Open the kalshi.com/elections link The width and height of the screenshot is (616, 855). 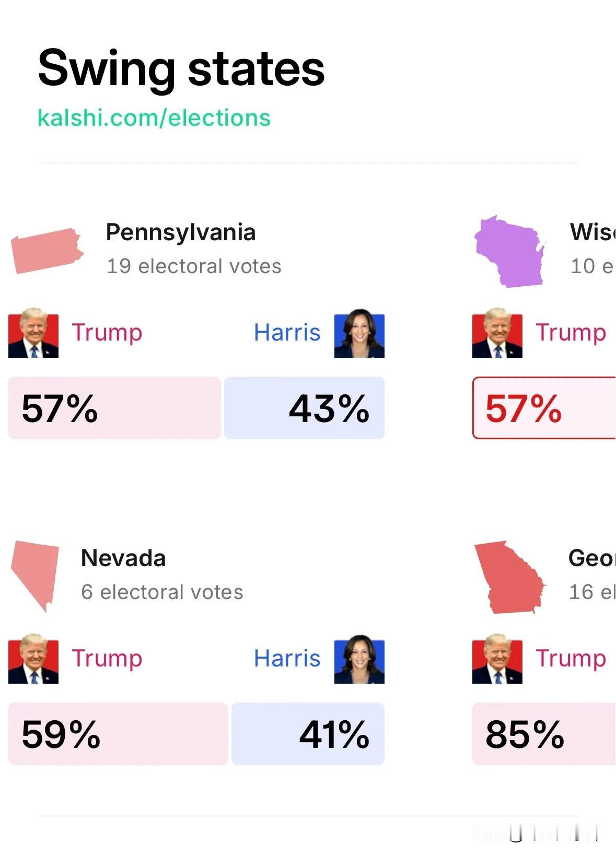(154, 118)
